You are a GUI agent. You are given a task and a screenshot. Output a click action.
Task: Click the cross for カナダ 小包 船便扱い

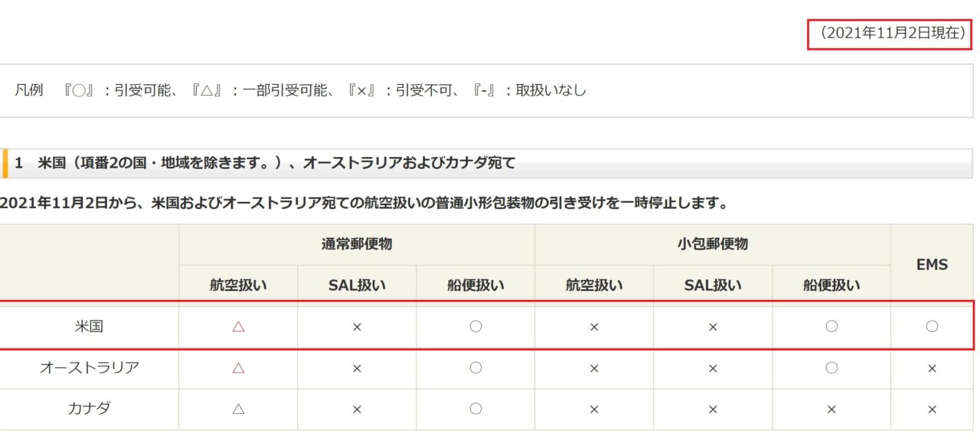tap(831, 409)
